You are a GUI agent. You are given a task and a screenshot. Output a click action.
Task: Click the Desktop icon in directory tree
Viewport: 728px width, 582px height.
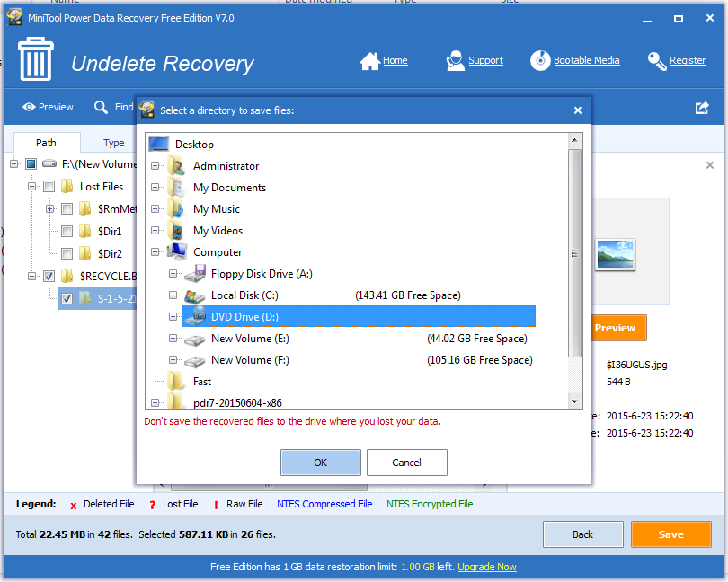tap(159, 144)
